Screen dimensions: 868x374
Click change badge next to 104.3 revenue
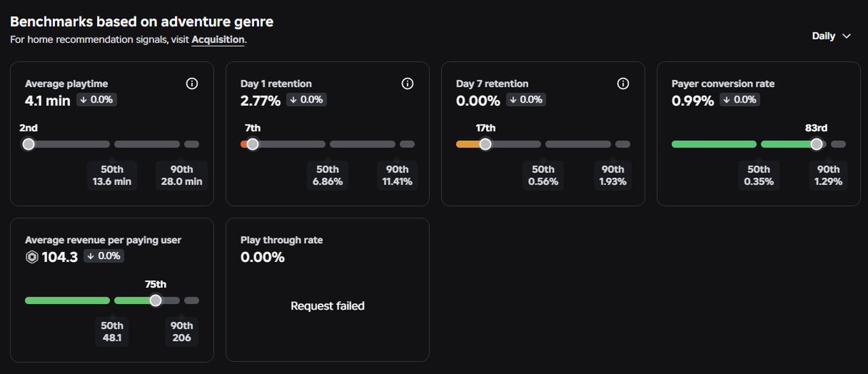tap(103, 256)
